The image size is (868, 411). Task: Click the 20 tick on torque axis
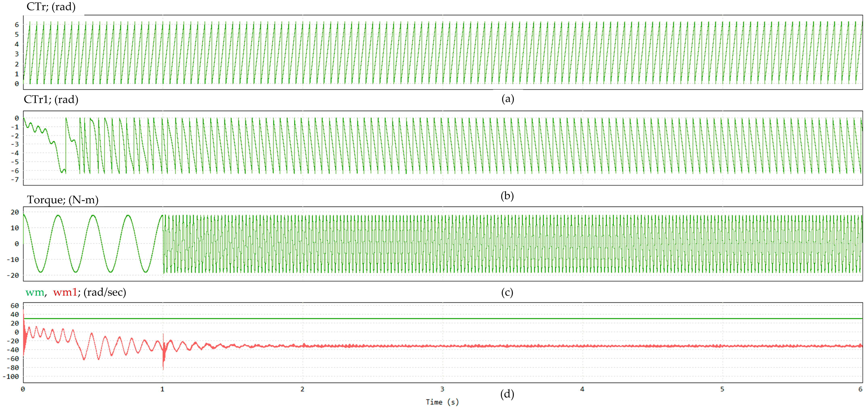[15, 212]
